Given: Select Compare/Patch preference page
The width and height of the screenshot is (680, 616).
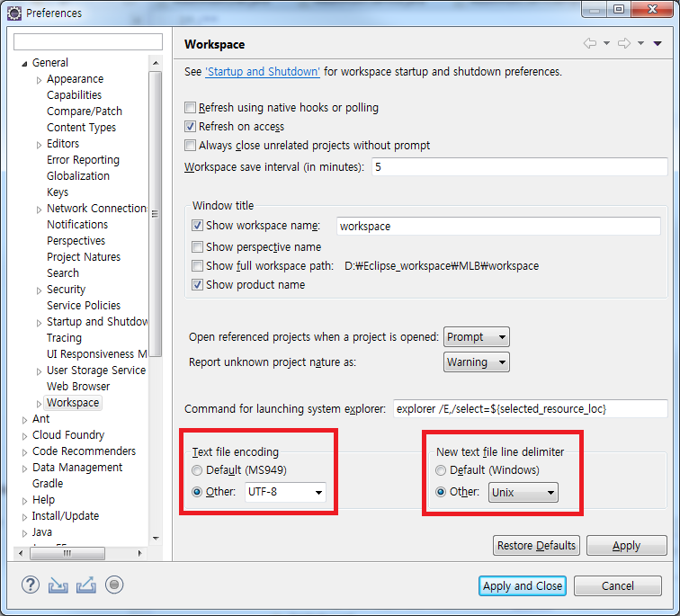Looking at the screenshot, I should click(x=85, y=112).
